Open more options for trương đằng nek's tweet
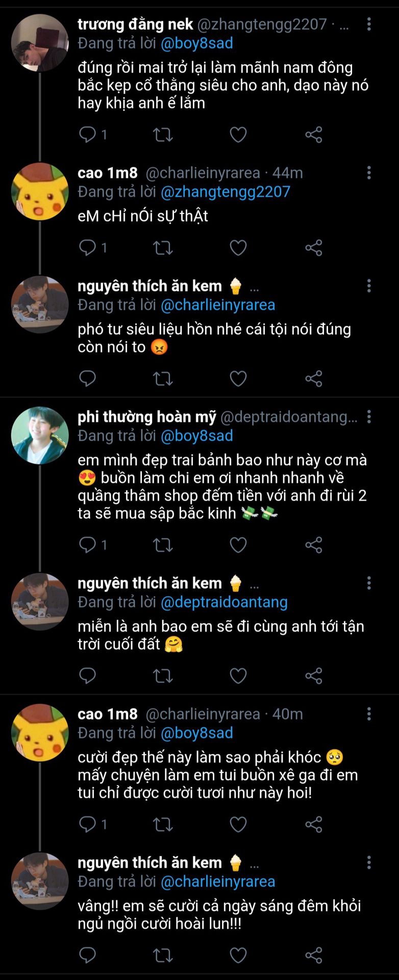 pyautogui.click(x=369, y=24)
